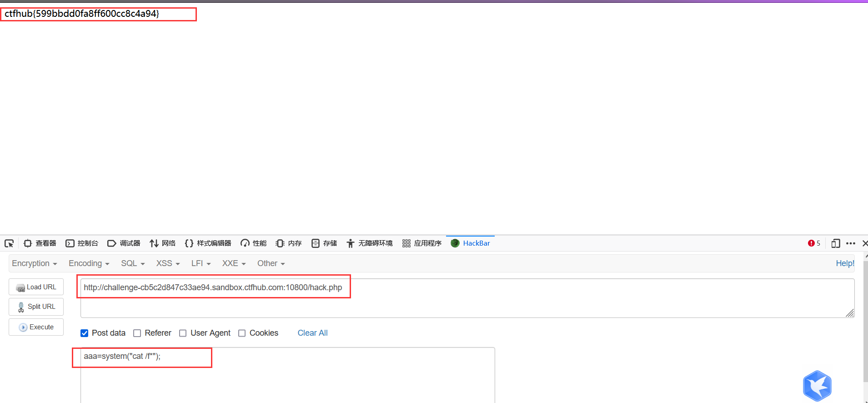The width and height of the screenshot is (868, 403).
Task: Expand the Encryption dropdown menu
Action: coord(35,263)
